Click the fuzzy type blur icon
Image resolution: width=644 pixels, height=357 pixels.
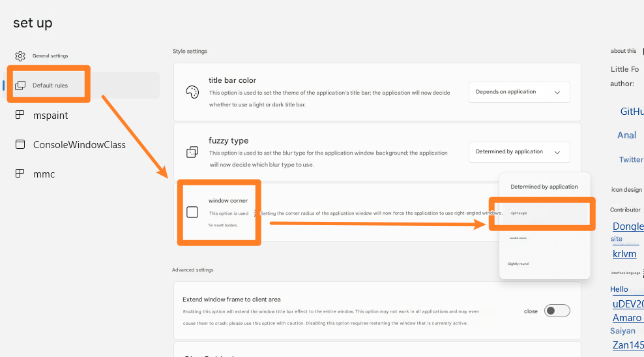tap(192, 152)
